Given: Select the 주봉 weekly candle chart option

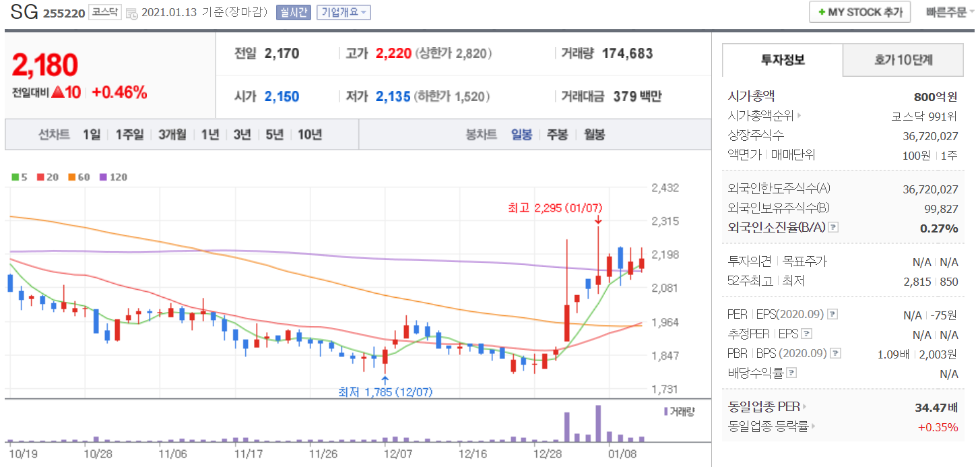Looking at the screenshot, I should click(557, 135).
